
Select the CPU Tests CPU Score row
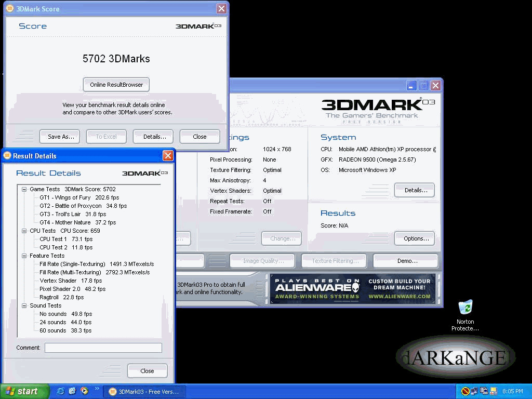65,231
